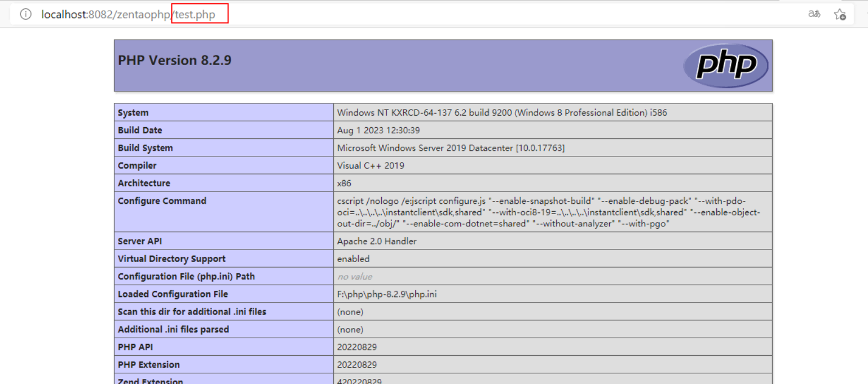868x384 pixels.
Task: Select (none) beside Scan this dir row
Action: [x=350, y=312]
